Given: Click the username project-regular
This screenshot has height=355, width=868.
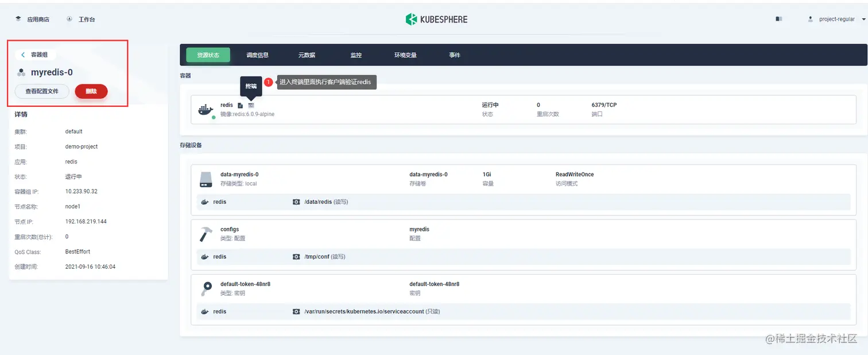Looking at the screenshot, I should click(x=837, y=20).
